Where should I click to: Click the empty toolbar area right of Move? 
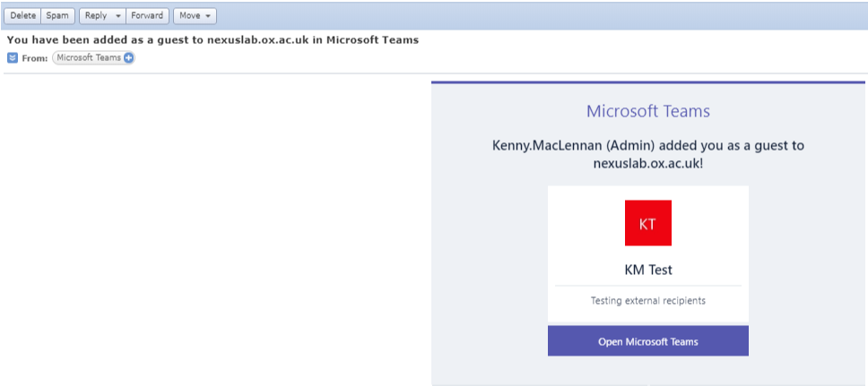538,16
